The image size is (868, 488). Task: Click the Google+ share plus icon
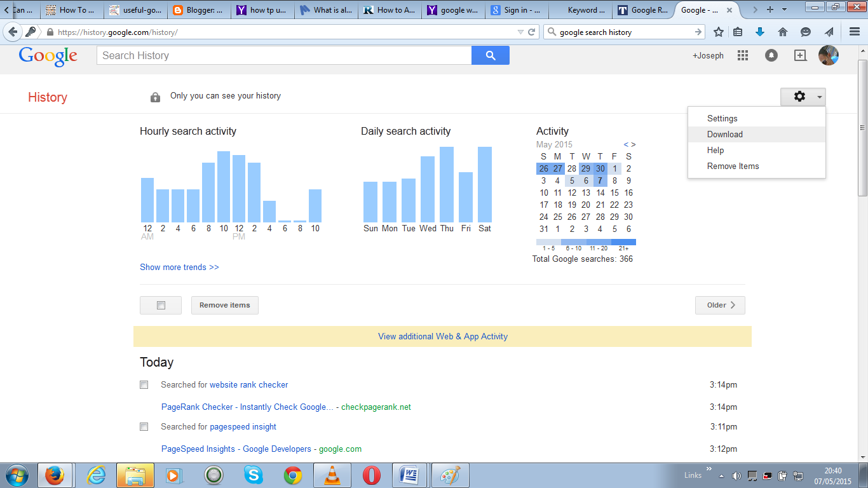coord(800,55)
